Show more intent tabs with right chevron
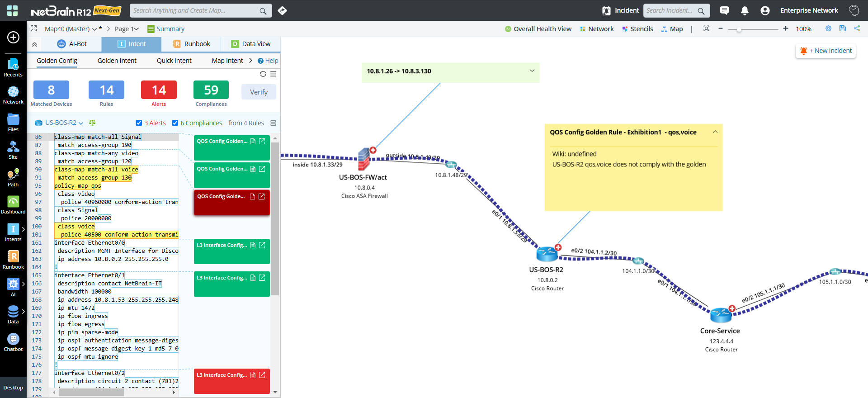This screenshot has width=868, height=398. click(250, 60)
